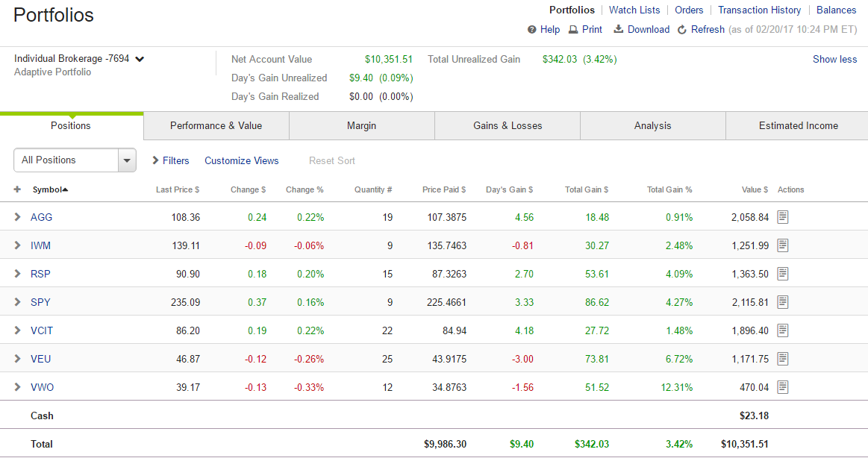Switch to the Gains & Losses tab
Viewport: 868px width, 461px height.
click(508, 126)
